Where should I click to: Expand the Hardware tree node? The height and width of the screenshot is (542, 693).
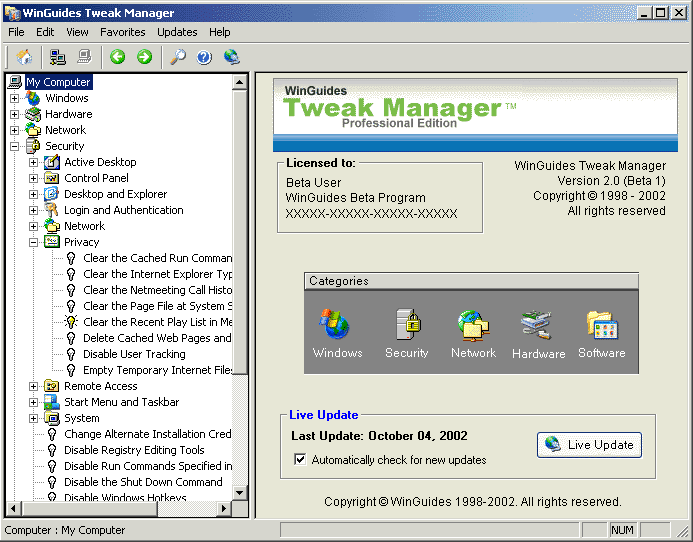15,114
